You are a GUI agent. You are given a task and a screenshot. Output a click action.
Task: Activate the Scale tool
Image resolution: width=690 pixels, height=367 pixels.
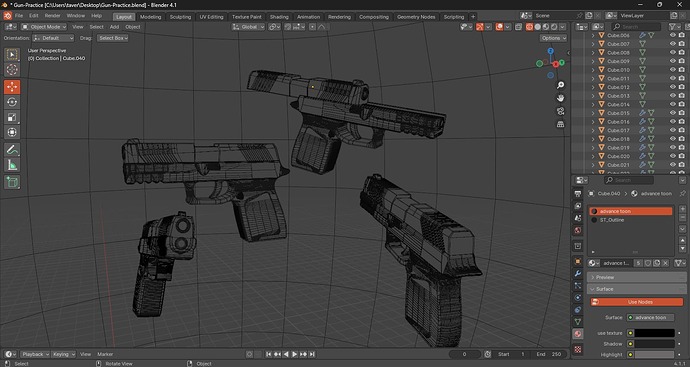coord(12,117)
